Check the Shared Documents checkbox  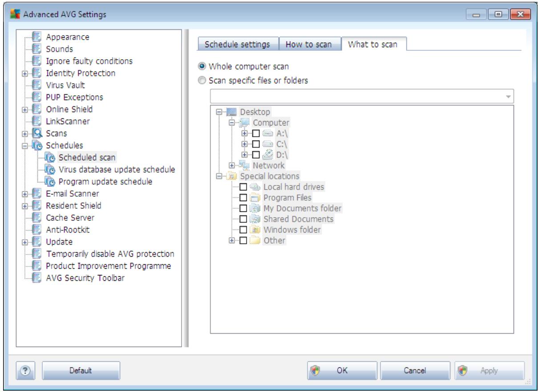tap(243, 219)
